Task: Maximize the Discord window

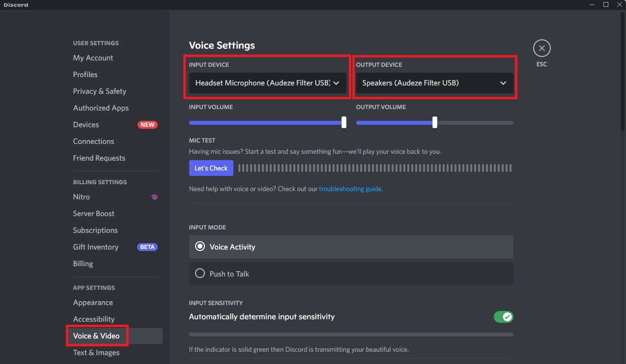Action: pos(606,4)
